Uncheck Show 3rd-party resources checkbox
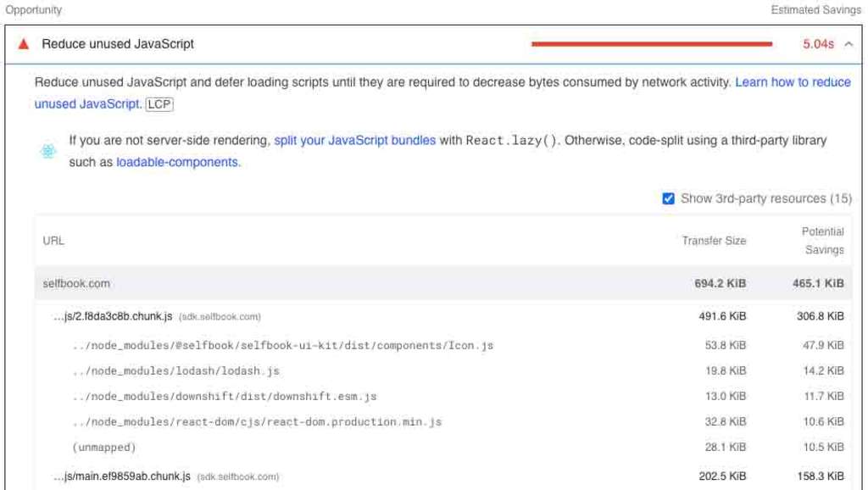Image resolution: width=868 pixels, height=490 pixels. 669,198
